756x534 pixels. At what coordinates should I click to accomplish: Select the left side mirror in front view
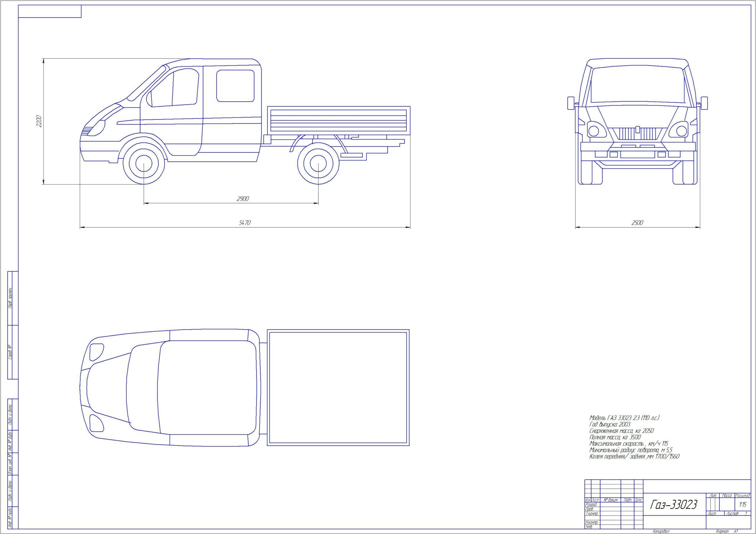click(571, 103)
